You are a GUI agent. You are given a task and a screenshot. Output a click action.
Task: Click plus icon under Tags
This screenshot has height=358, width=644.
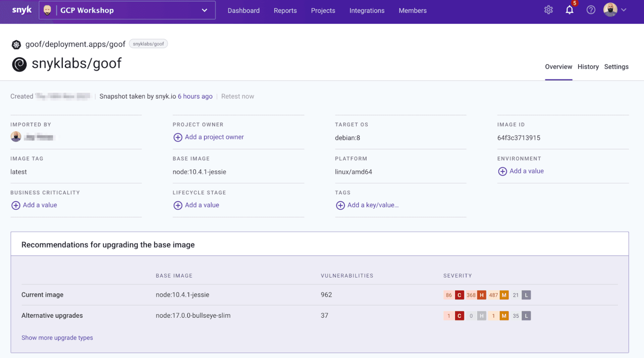pos(340,205)
